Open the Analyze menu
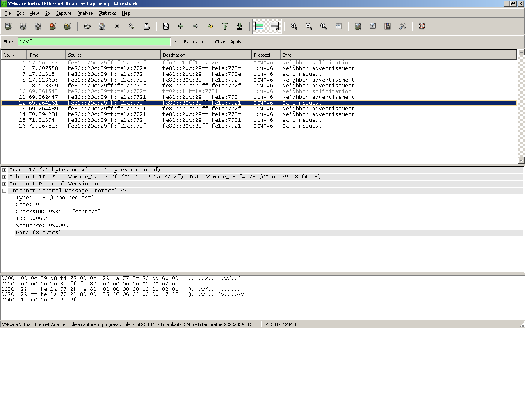The height and width of the screenshot is (420, 525). (x=85, y=13)
